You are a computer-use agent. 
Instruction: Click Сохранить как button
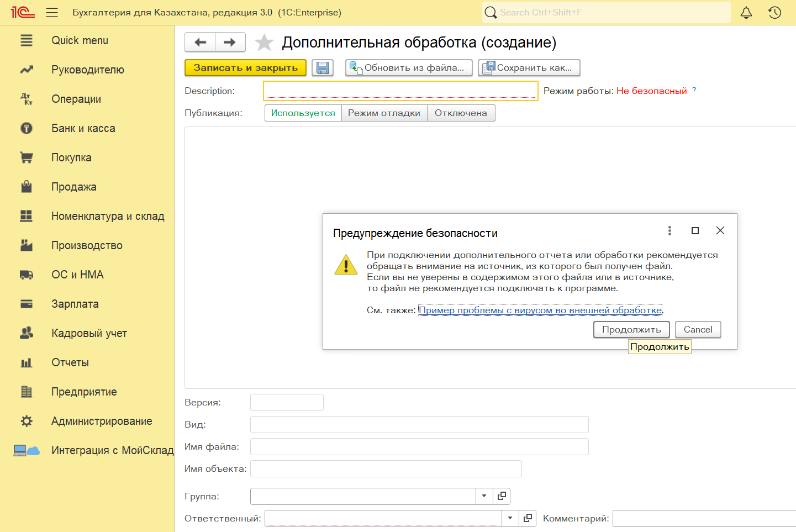click(529, 68)
